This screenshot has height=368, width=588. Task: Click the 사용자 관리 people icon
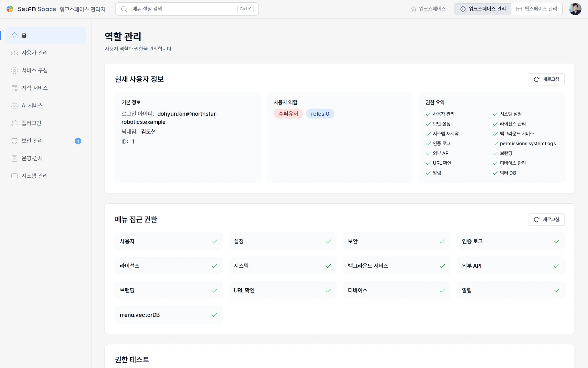click(14, 53)
